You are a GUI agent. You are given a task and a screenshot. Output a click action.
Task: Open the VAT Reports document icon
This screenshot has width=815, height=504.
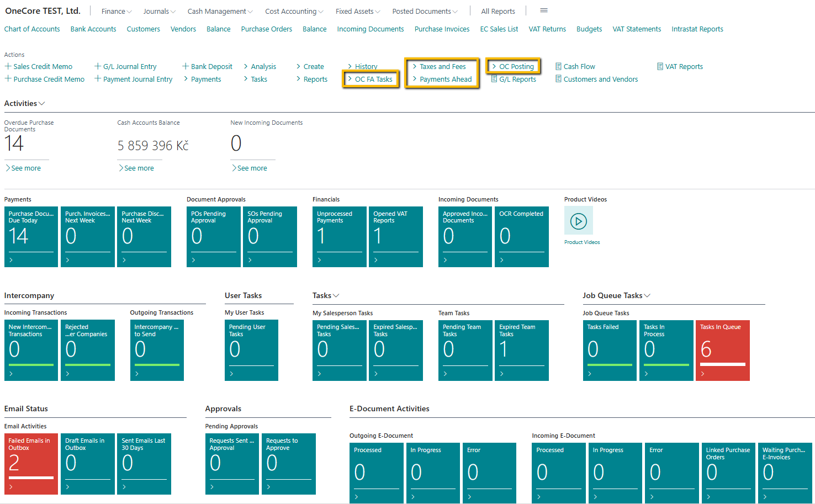point(660,66)
